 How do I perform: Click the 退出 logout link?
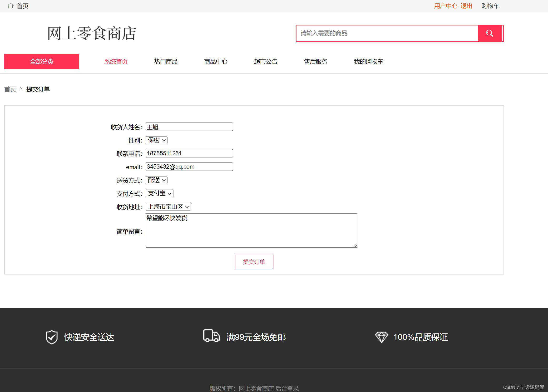[467, 6]
